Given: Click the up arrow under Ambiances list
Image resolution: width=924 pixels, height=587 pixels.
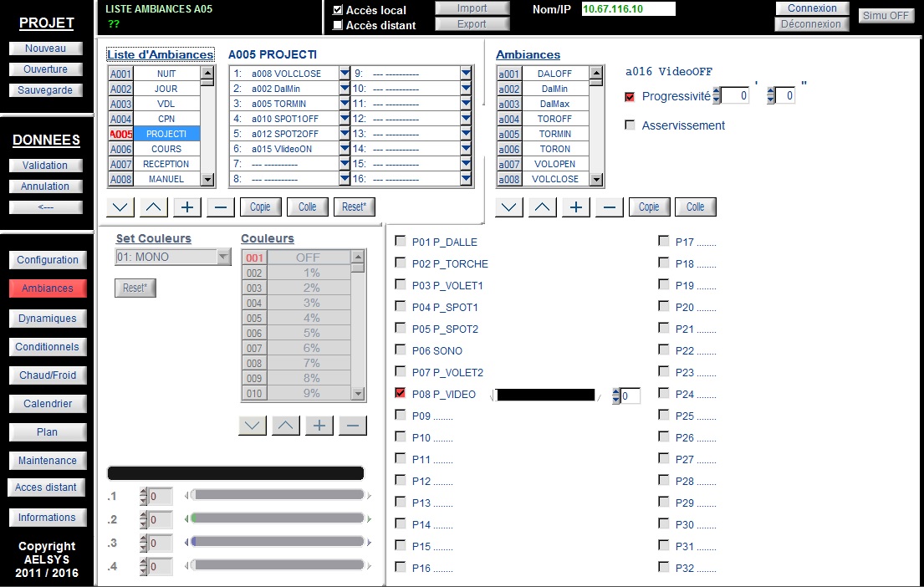Looking at the screenshot, I should tap(542, 207).
